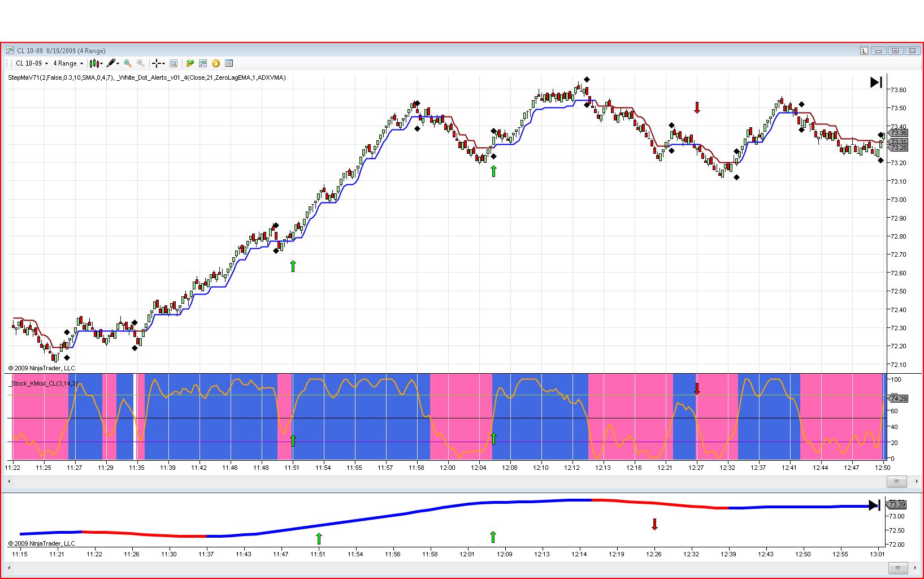Click the 100 level on stochastic axis
The height and width of the screenshot is (579, 924).
[x=895, y=379]
